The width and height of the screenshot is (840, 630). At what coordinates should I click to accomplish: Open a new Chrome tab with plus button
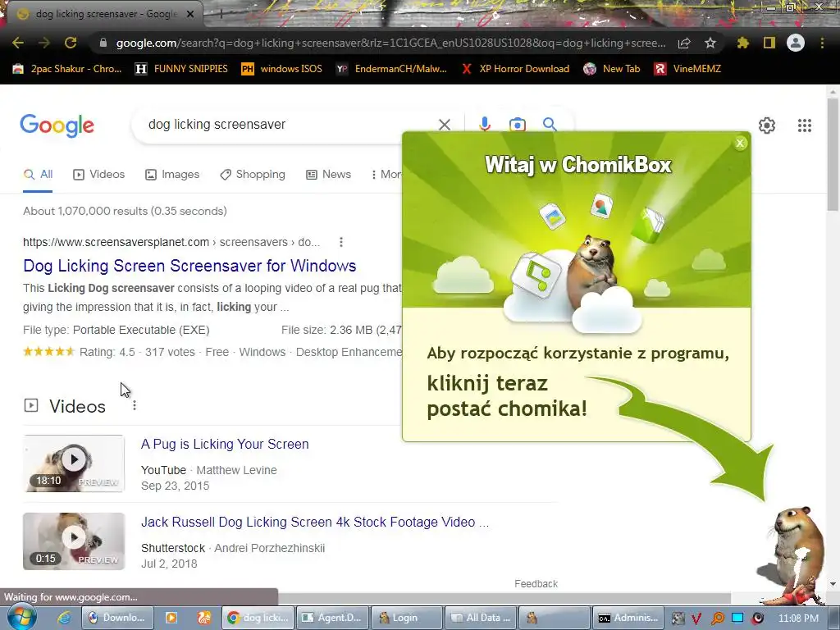220,15
